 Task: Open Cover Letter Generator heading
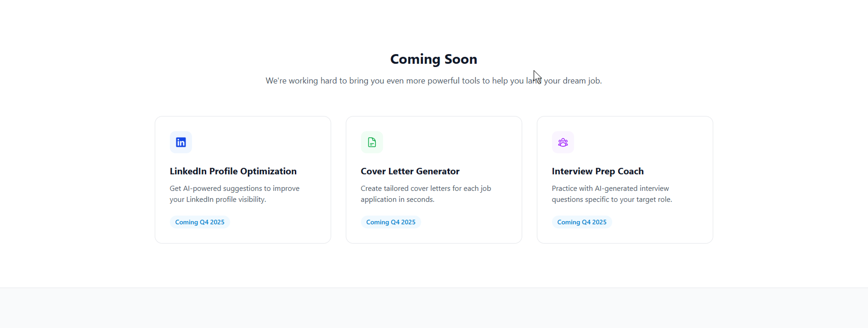point(410,171)
